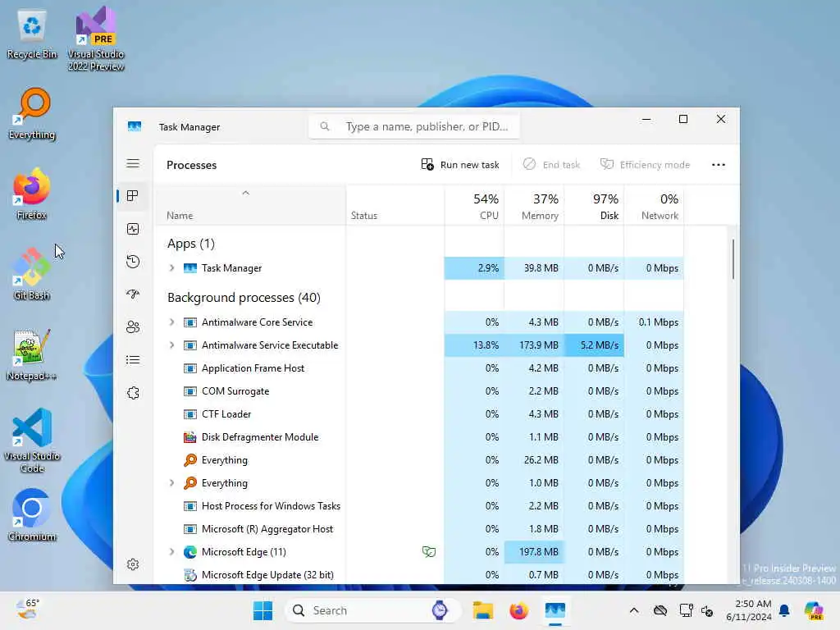The width and height of the screenshot is (840, 630).
Task: Open Firefox from taskbar
Action: (x=518, y=610)
